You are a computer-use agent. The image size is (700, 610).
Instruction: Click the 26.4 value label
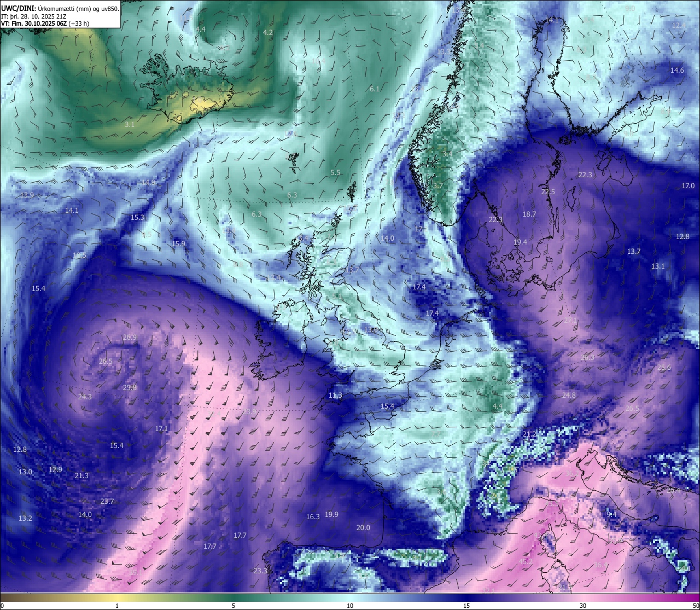[673, 490]
